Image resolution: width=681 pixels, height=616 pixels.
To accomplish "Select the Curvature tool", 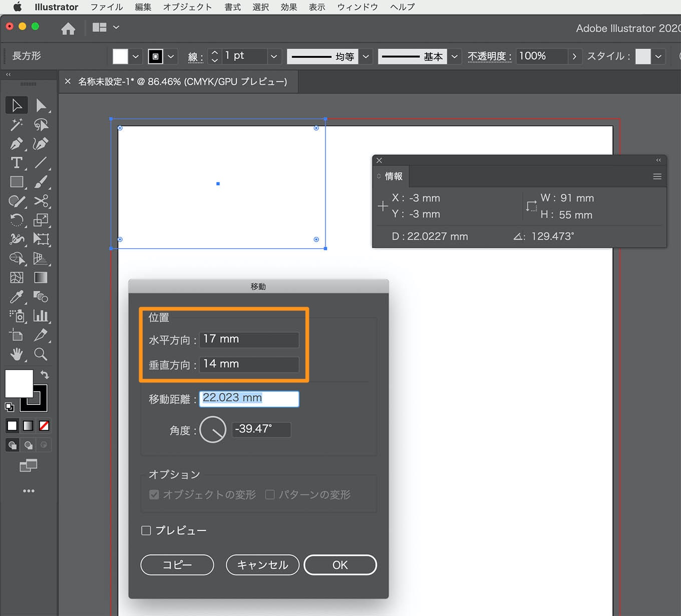I will pyautogui.click(x=41, y=144).
